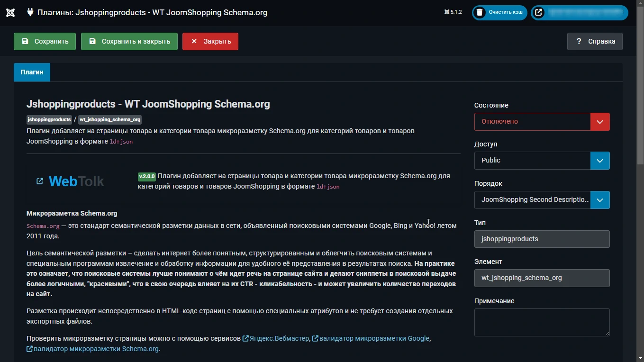The height and width of the screenshot is (362, 644).
Task: Click the WebTolk logo
Action: [76, 181]
